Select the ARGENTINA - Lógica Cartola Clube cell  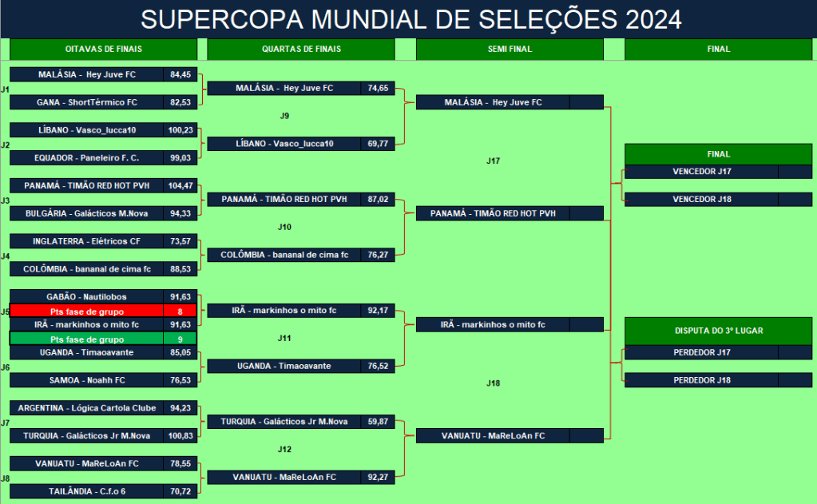pos(87,408)
